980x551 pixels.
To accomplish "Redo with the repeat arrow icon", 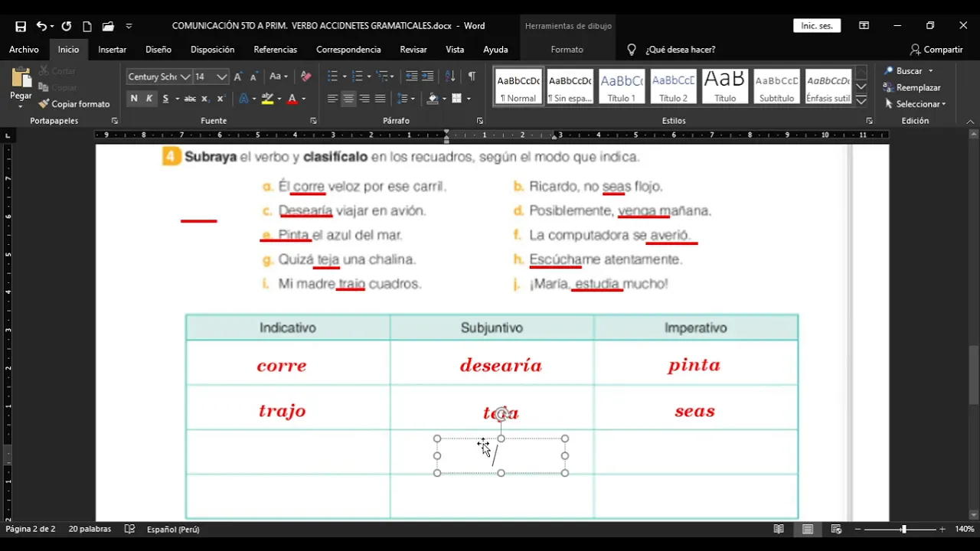I will point(67,26).
